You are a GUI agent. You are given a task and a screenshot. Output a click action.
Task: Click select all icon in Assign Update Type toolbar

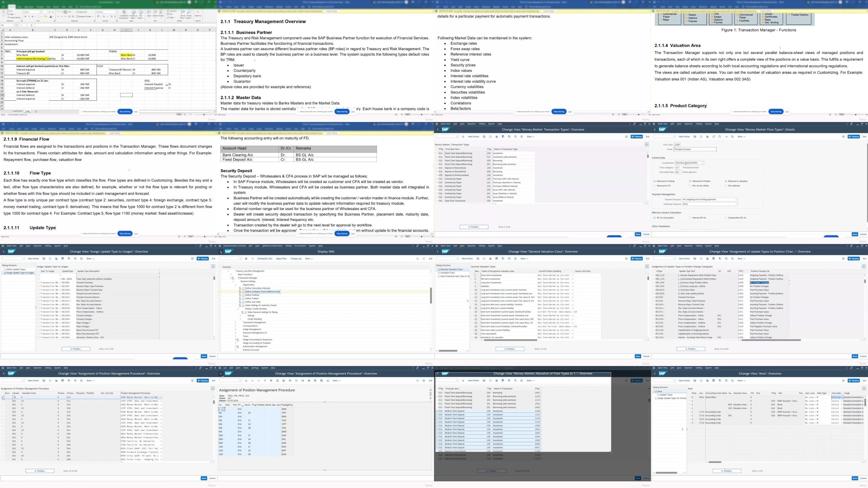click(x=62, y=259)
